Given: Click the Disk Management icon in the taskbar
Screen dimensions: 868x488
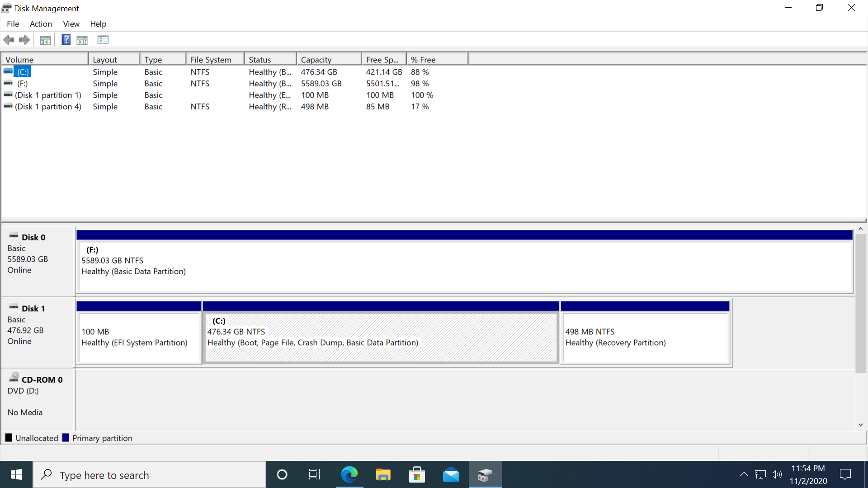Looking at the screenshot, I should pyautogui.click(x=485, y=474).
